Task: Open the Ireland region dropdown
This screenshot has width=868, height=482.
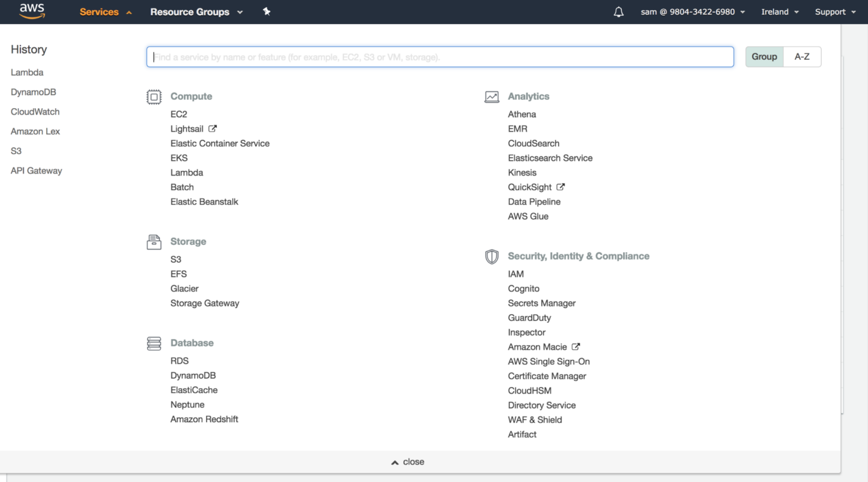Action: click(x=780, y=12)
